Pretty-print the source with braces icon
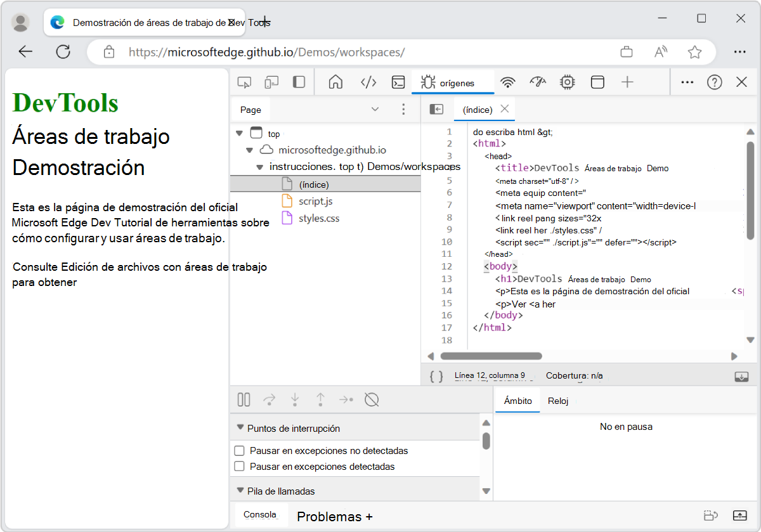The image size is (761, 532). click(x=436, y=375)
